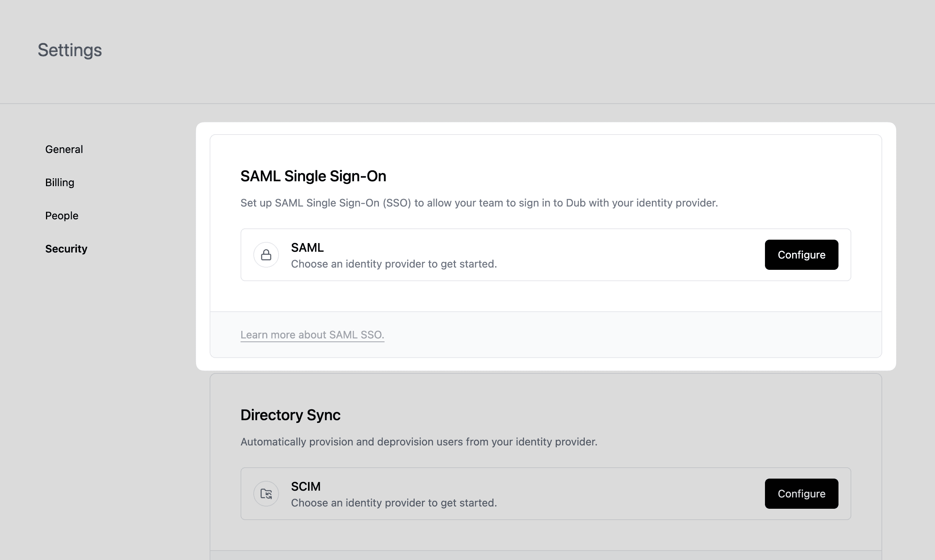Click the Directory Sync description text
The width and height of the screenshot is (935, 560).
pyautogui.click(x=418, y=442)
